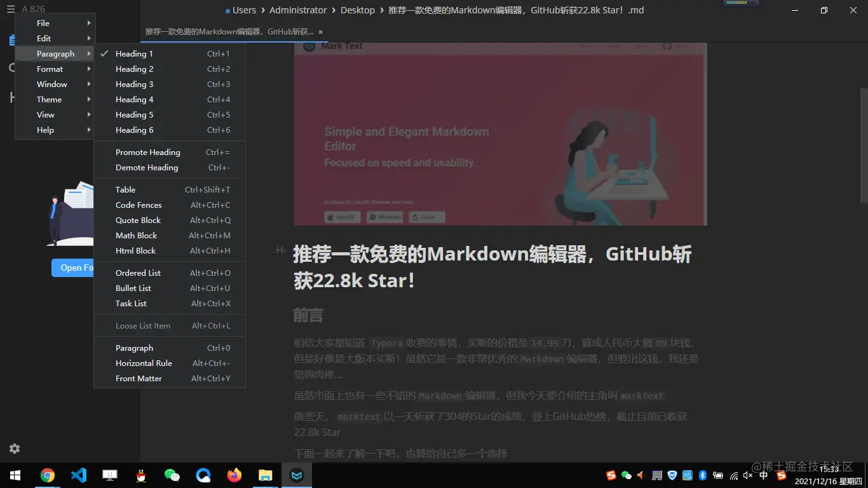The width and height of the screenshot is (868, 488).
Task: Click the monitor face taskbar icon
Action: click(110, 475)
